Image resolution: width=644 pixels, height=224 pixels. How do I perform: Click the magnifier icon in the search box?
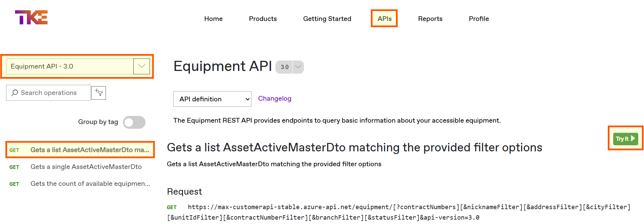(15, 93)
